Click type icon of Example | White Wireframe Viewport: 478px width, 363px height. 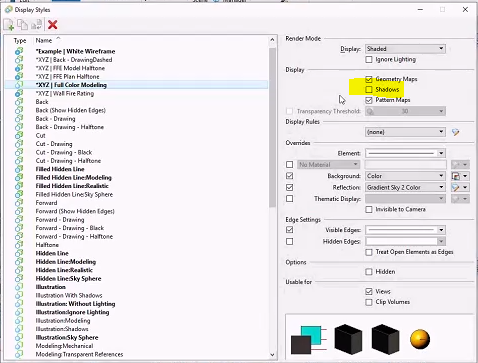pyautogui.click(x=19, y=51)
